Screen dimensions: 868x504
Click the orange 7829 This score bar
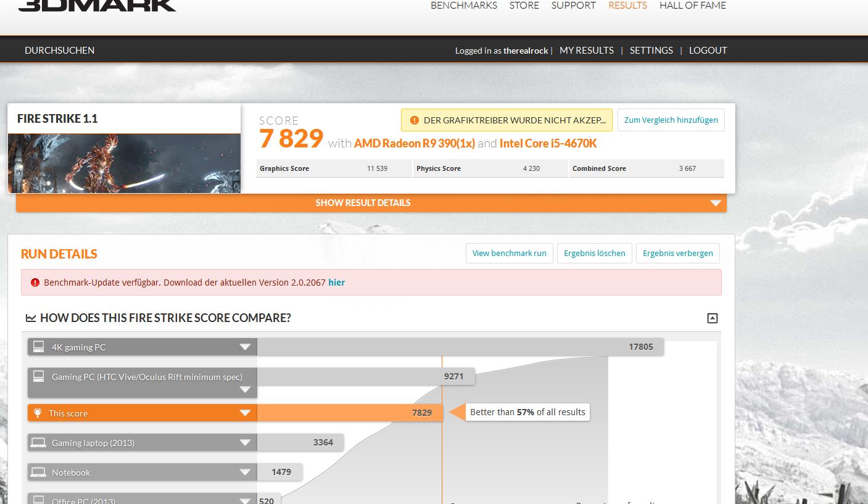point(350,413)
